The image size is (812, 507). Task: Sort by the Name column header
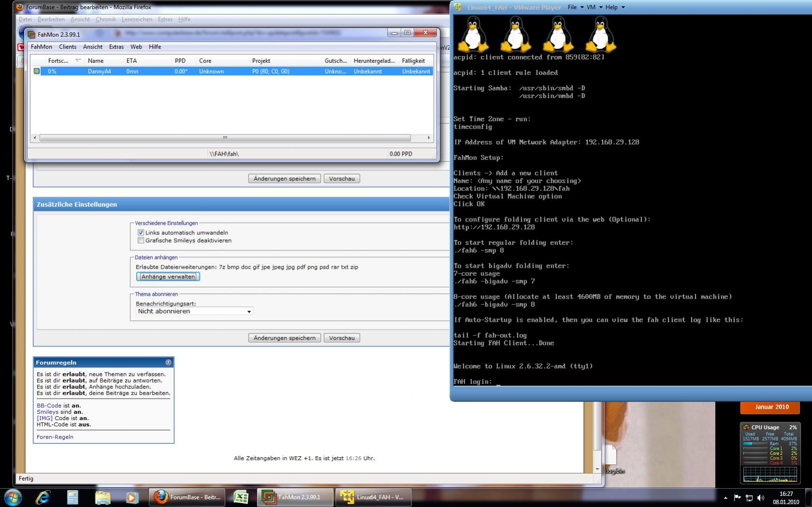104,60
